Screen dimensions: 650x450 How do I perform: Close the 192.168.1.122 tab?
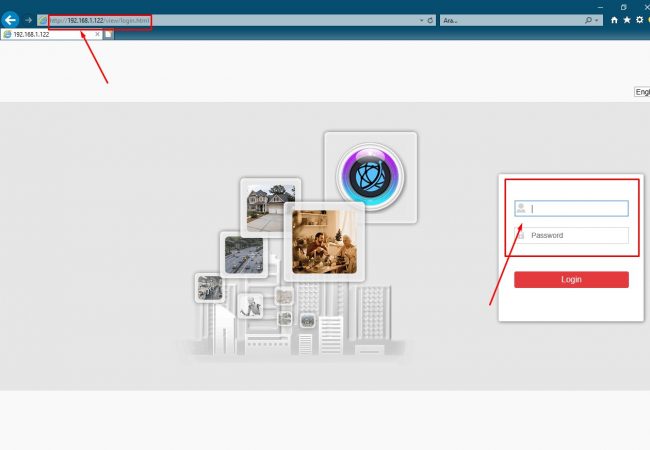tap(97, 34)
